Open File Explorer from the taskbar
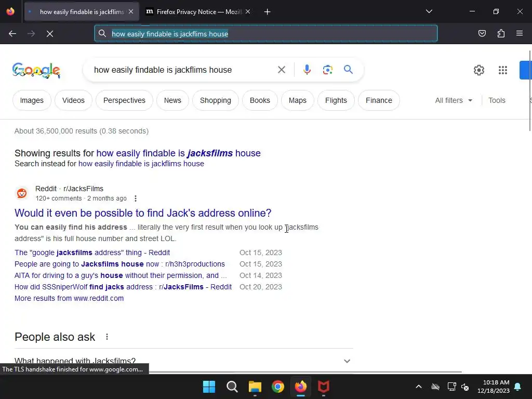This screenshot has width=532, height=399. point(255,387)
